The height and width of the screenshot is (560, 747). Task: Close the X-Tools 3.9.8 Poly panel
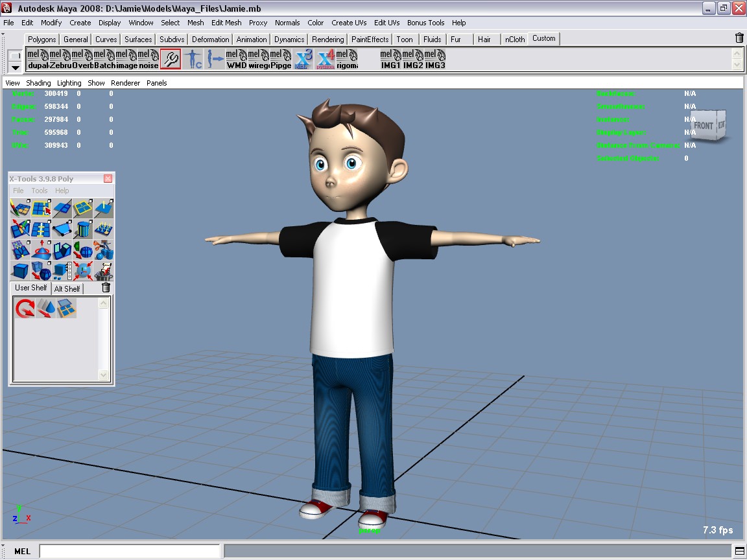tap(108, 179)
